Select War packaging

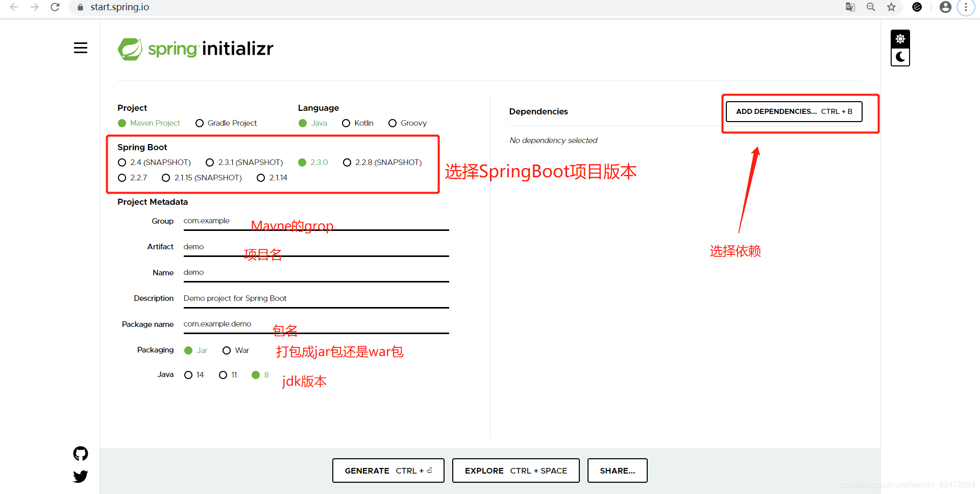click(236, 350)
